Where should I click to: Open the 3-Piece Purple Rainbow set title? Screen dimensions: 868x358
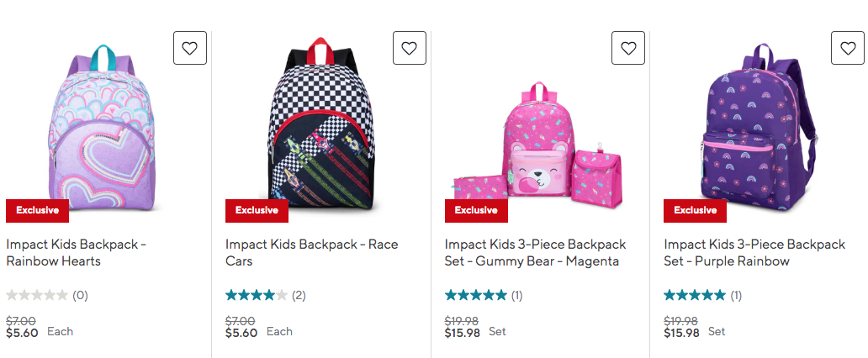[x=754, y=252]
